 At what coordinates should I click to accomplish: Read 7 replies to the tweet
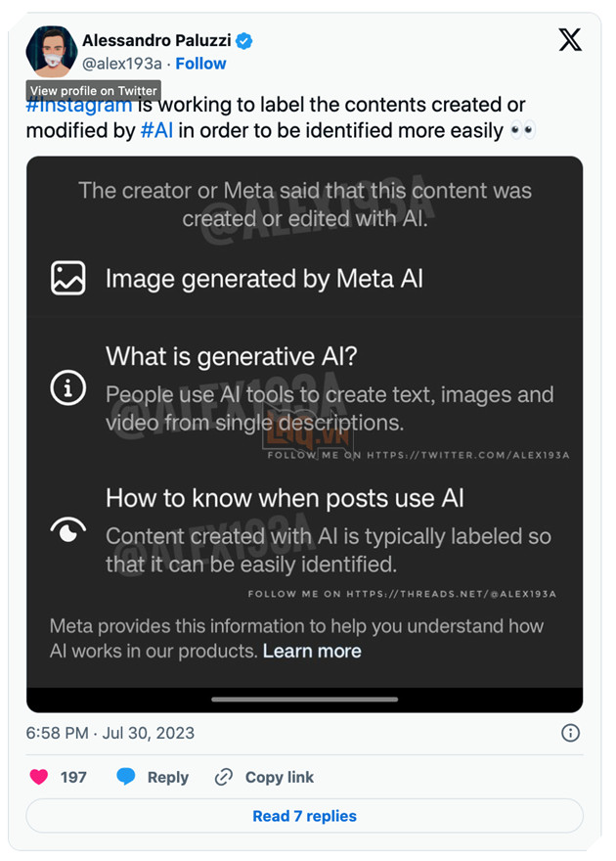tap(304, 816)
